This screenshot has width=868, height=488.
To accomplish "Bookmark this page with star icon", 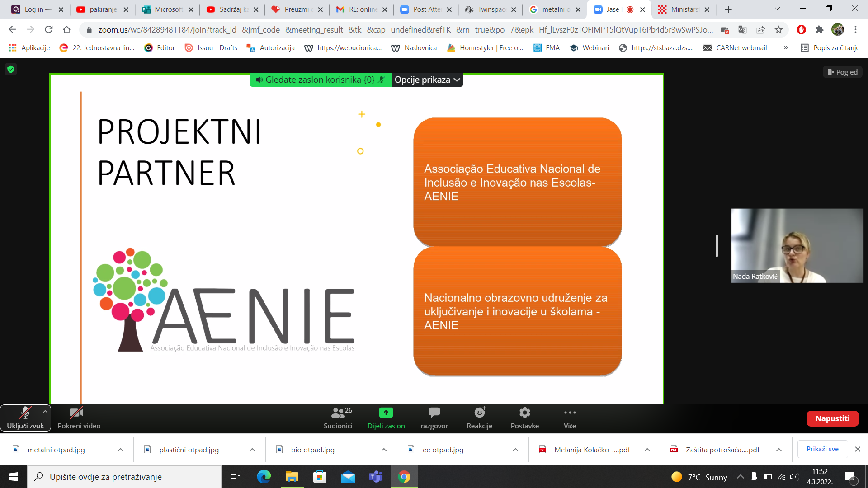I will pos(778,30).
